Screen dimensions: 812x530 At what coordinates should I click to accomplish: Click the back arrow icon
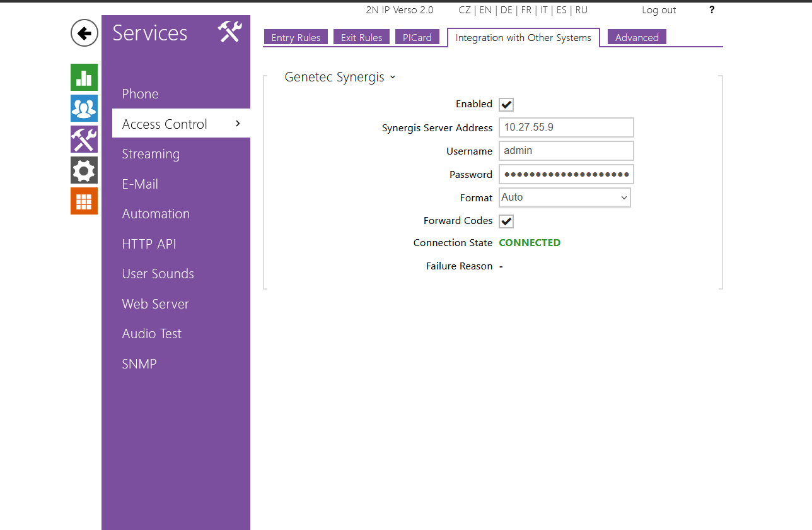(84, 33)
